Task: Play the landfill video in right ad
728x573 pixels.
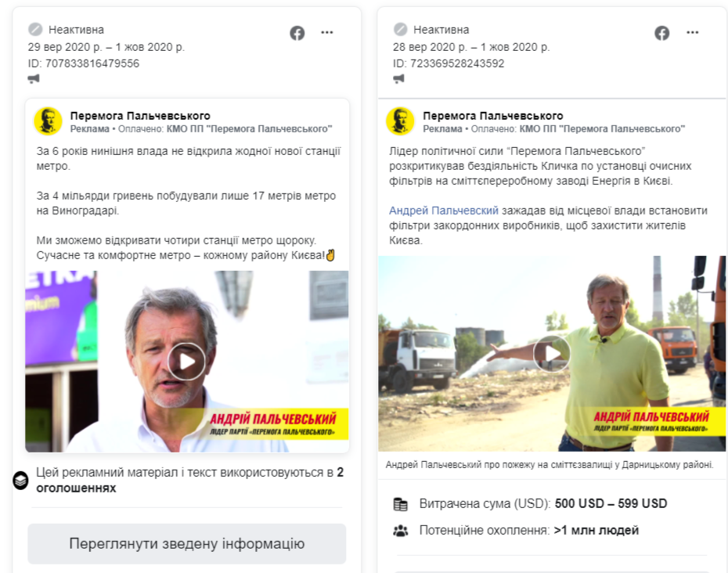Action: pyautogui.click(x=552, y=354)
